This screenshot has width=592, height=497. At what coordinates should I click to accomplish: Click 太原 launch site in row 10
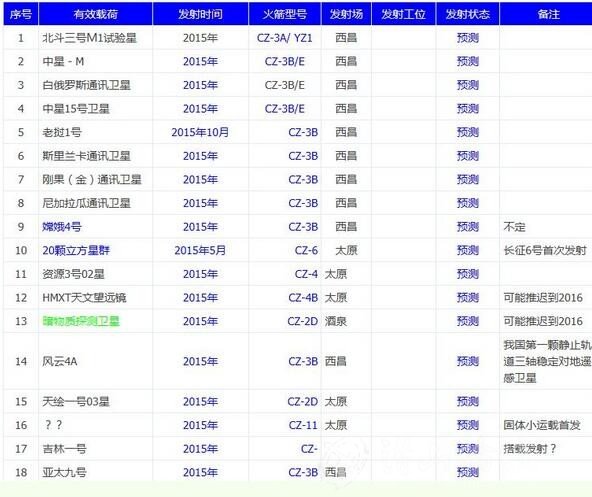click(x=346, y=250)
